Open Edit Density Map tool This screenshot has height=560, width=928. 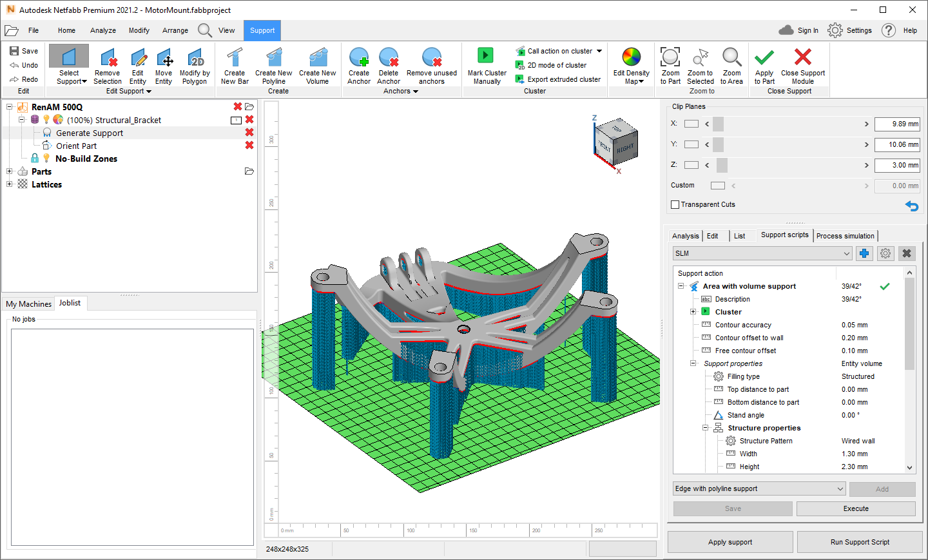pos(631,65)
